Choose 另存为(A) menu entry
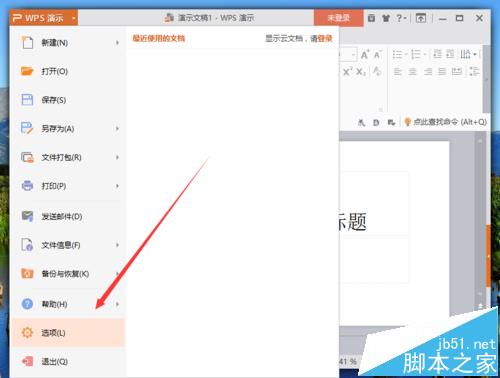 point(69,128)
